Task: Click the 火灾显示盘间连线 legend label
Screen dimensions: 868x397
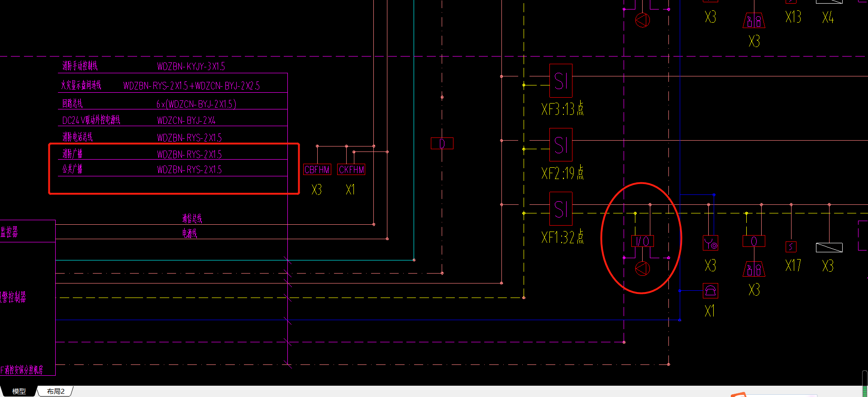Action: 81,85
